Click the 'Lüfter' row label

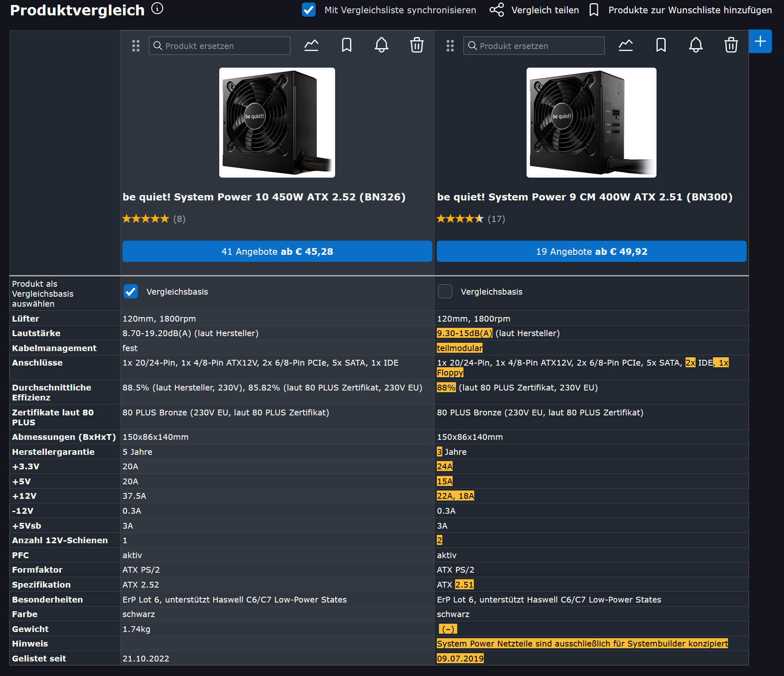click(25, 319)
